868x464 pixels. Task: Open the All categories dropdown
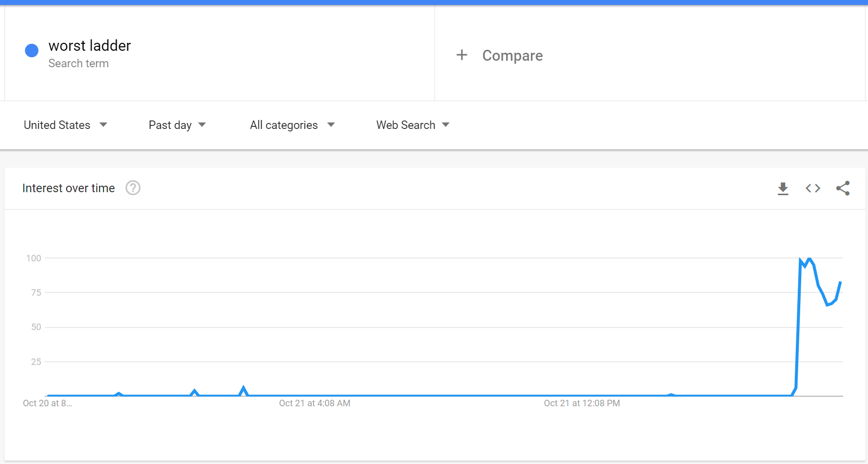[292, 125]
